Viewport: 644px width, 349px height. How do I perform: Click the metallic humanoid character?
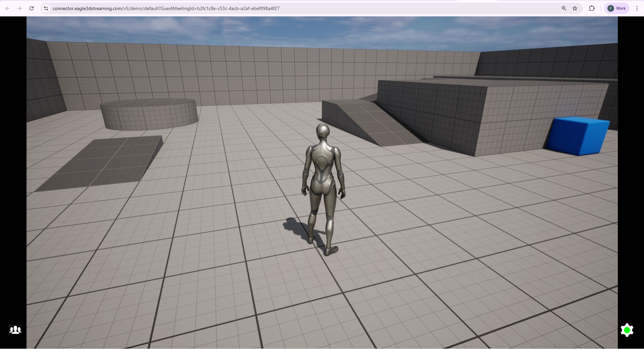[x=323, y=181]
